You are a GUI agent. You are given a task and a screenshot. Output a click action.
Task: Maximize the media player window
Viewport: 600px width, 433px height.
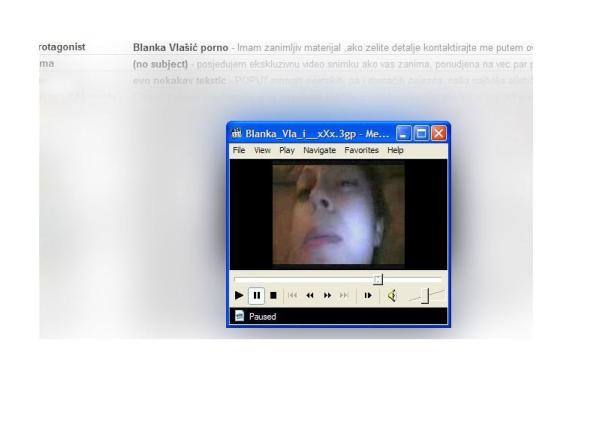coord(421,133)
